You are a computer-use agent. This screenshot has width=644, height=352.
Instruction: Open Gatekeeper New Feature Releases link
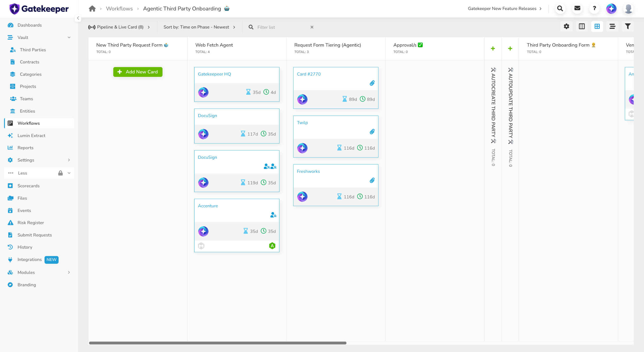pos(505,9)
